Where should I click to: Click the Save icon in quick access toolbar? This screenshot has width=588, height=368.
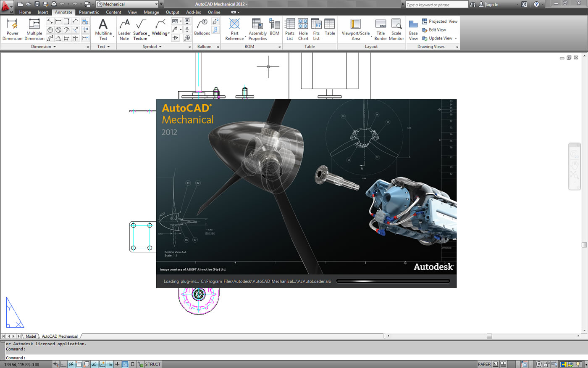pos(37,4)
